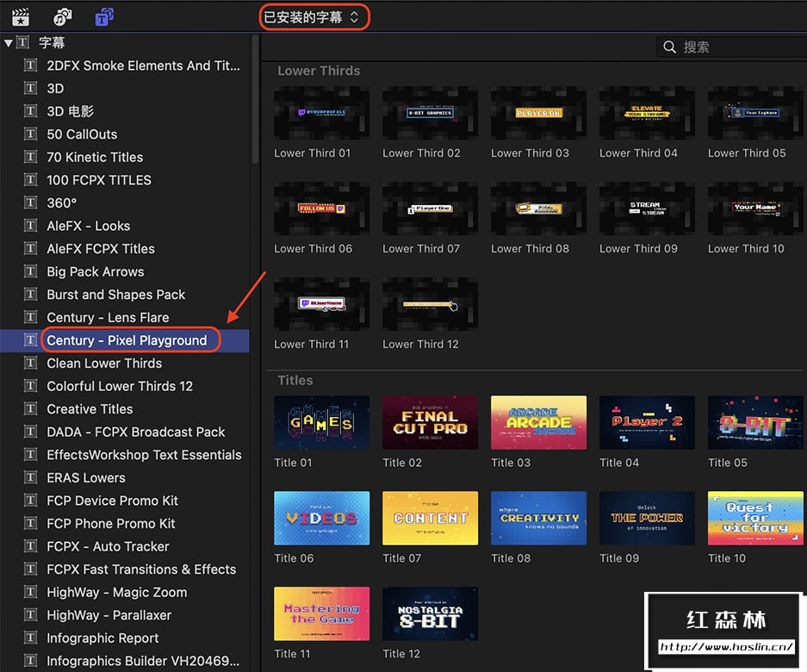Viewport: 807px width, 672px height.
Task: Select the 100 FCPX TITLES category
Action: pos(125,180)
